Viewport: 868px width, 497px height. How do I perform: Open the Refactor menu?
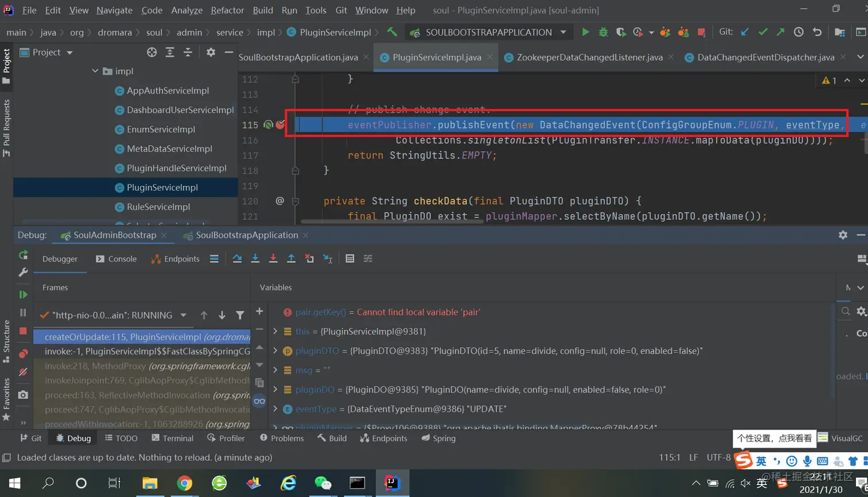click(x=227, y=10)
